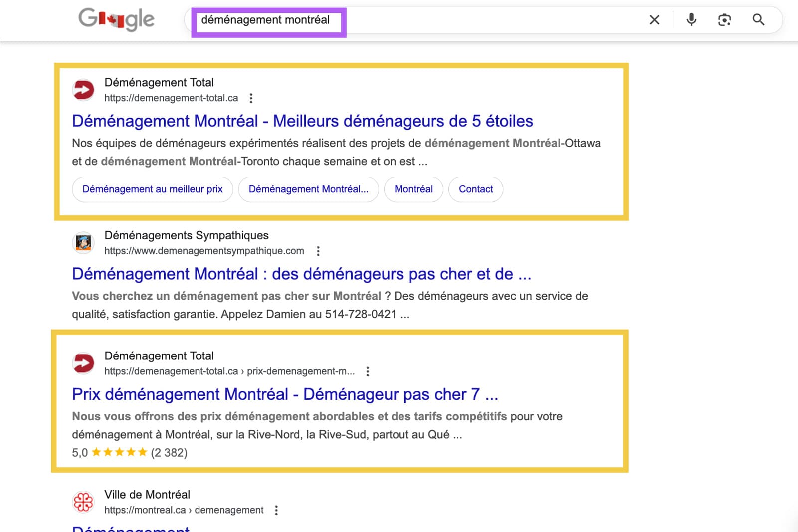This screenshot has width=798, height=532.
Task: Click Ville de Montréal favicon
Action: (83, 502)
